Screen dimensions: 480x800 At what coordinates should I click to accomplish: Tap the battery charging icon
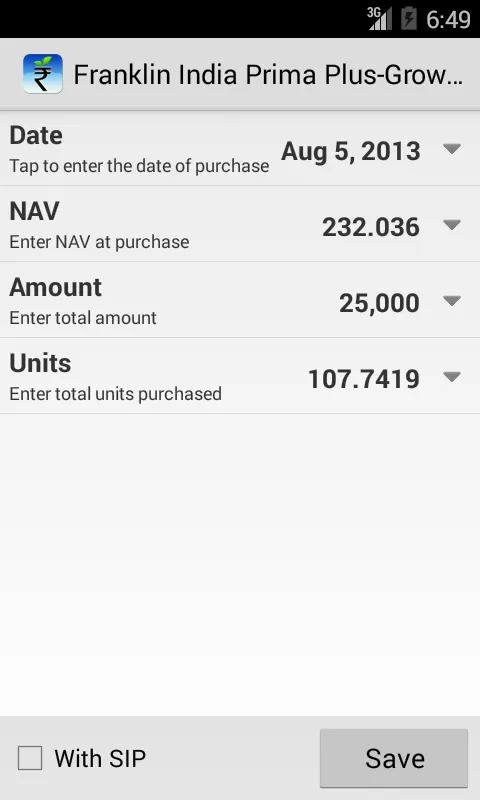pos(409,19)
